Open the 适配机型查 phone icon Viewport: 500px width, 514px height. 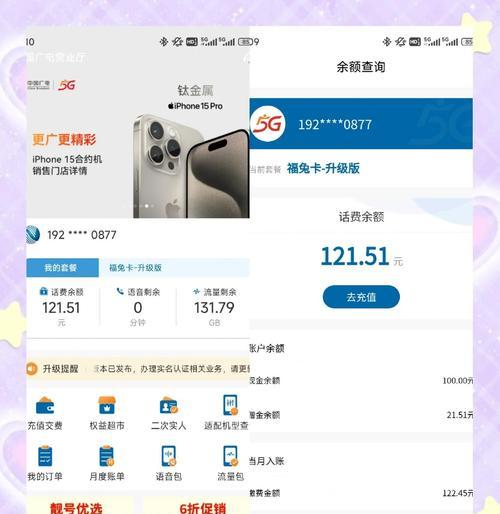pyautogui.click(x=230, y=405)
